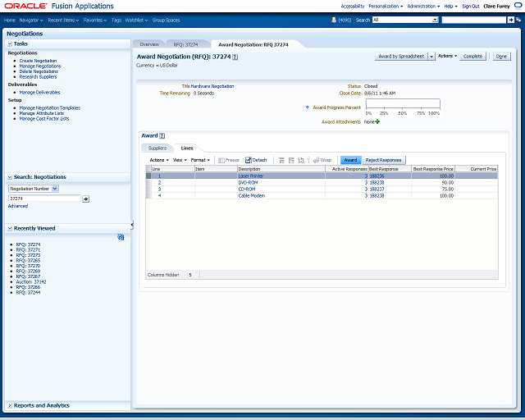
Task: Open the Award by Spreadsheet dropdown arrow
Action: click(x=431, y=57)
